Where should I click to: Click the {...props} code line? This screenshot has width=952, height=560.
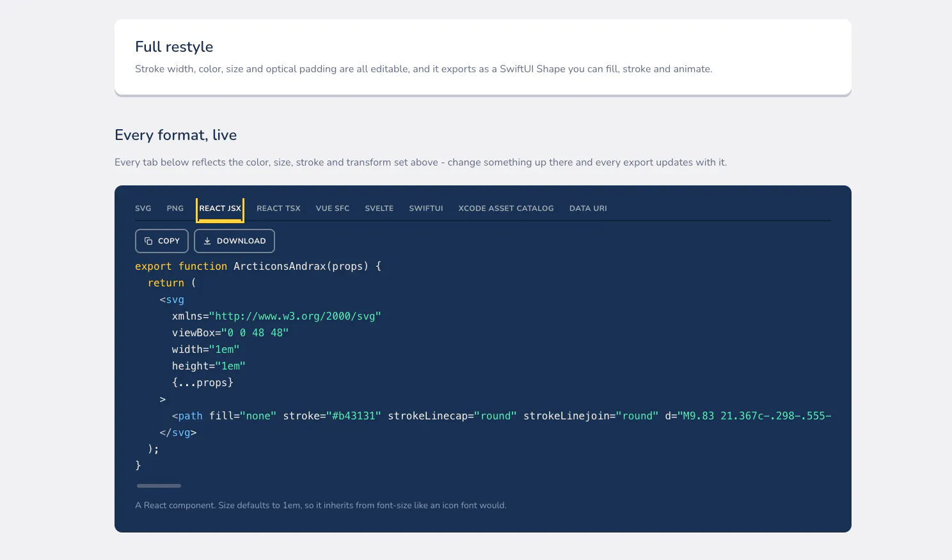point(203,383)
